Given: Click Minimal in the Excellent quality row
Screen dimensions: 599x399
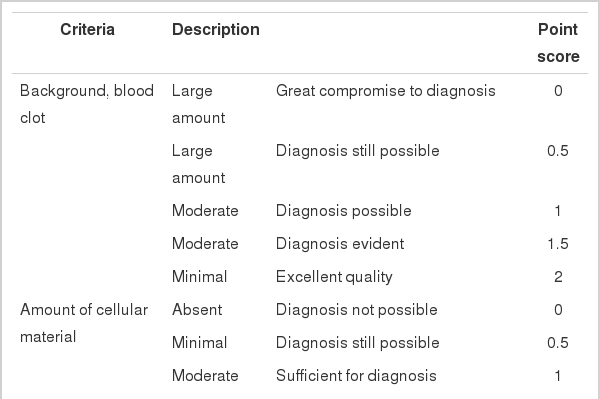Looking at the screenshot, I should click(x=199, y=277).
